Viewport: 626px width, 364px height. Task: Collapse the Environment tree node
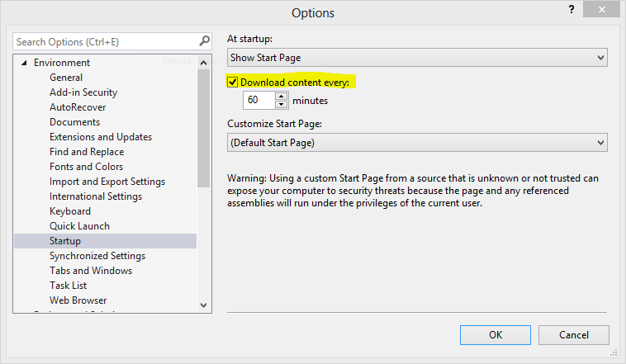pyautogui.click(x=24, y=63)
